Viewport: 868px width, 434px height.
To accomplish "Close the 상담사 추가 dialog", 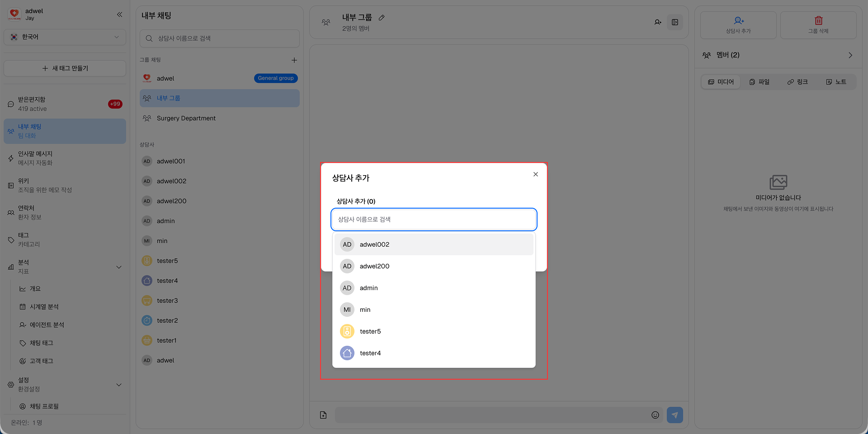I will pos(535,174).
